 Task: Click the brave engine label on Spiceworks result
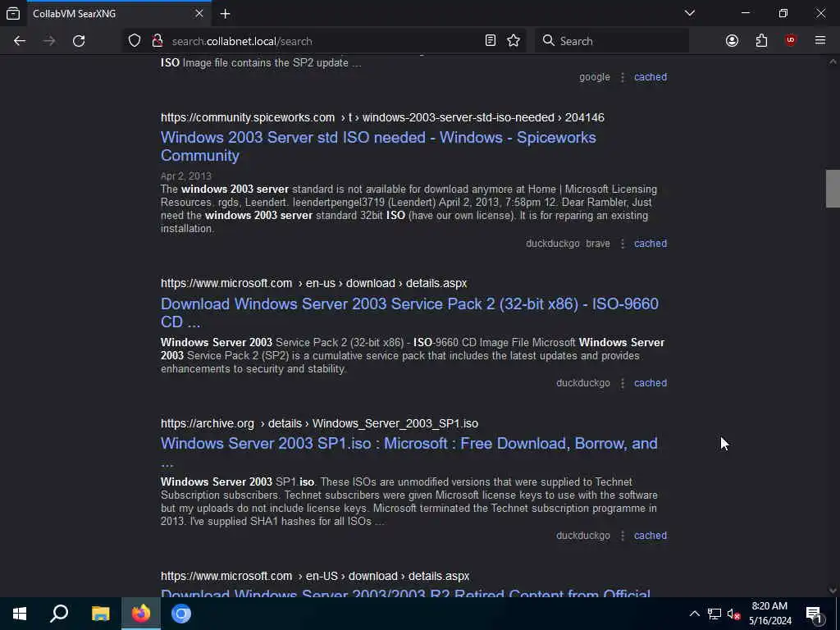point(598,243)
